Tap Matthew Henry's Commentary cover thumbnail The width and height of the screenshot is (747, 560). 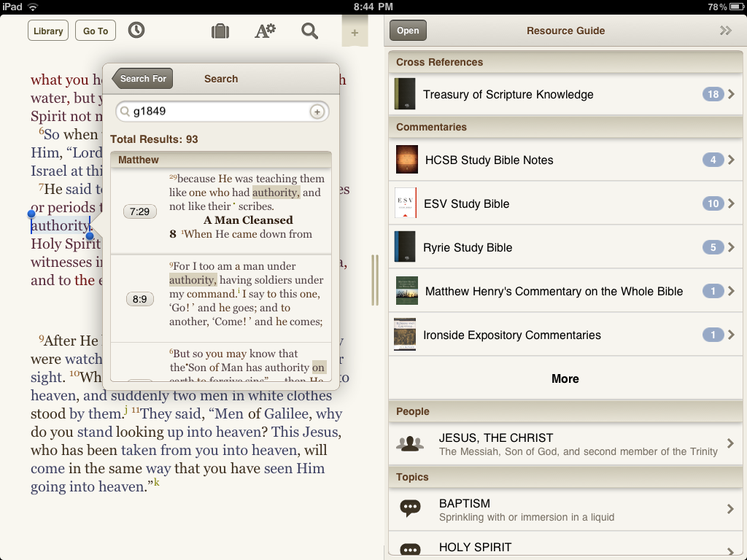[x=407, y=290]
